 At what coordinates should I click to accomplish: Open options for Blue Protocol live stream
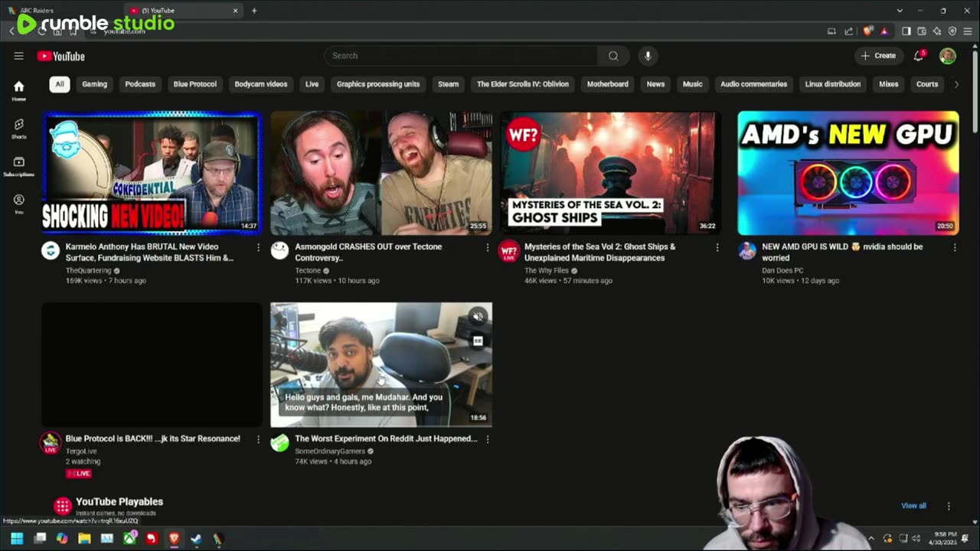[x=258, y=439]
